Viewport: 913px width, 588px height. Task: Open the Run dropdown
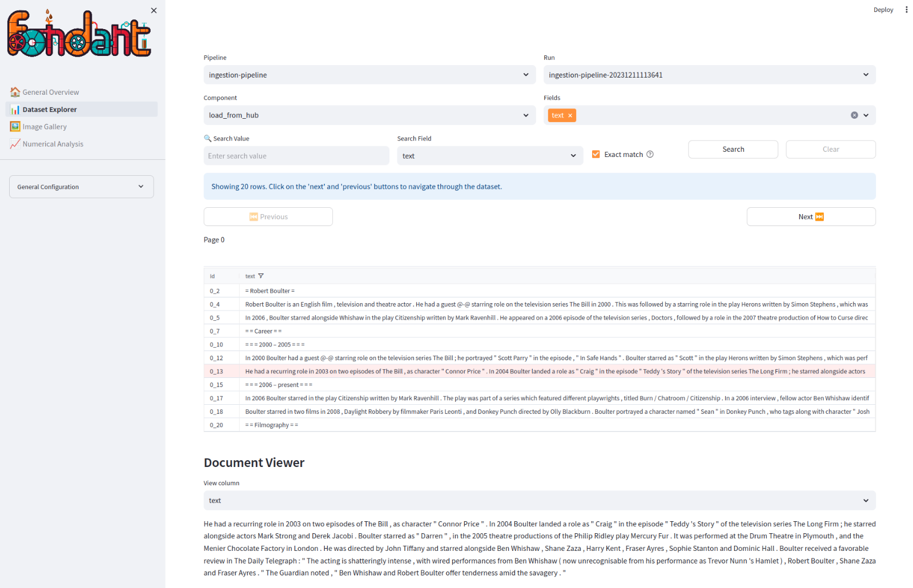(709, 75)
